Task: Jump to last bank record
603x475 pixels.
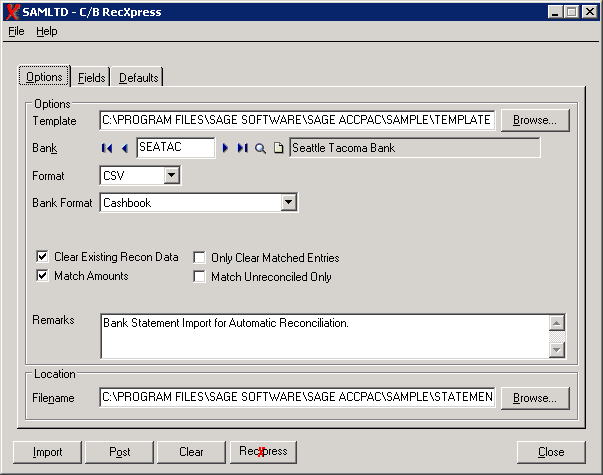Action: 242,148
